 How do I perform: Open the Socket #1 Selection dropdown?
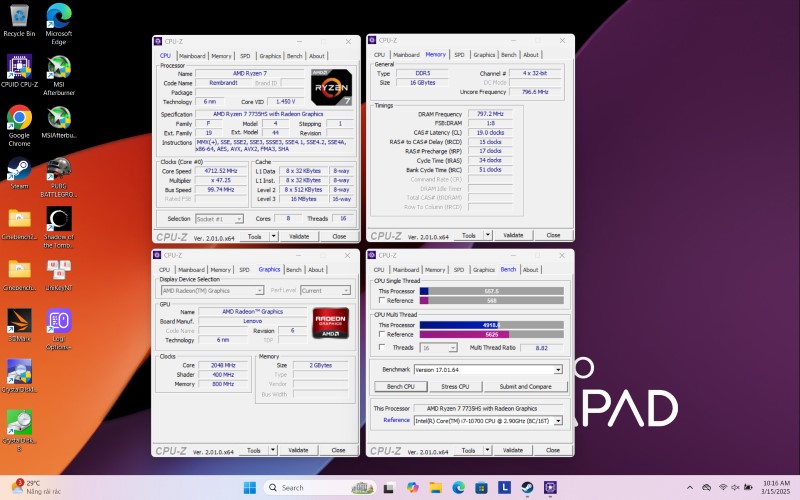(219, 219)
